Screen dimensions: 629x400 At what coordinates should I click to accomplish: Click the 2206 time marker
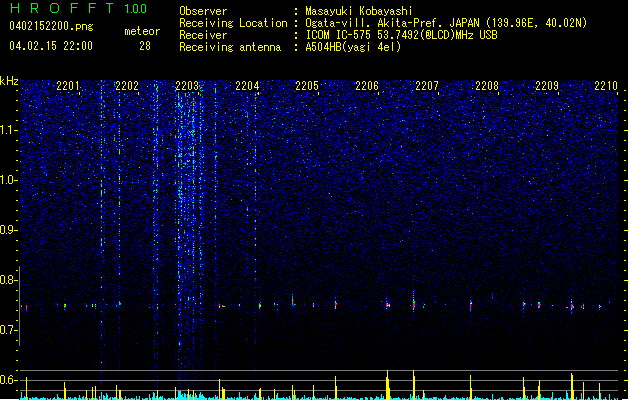pos(367,86)
